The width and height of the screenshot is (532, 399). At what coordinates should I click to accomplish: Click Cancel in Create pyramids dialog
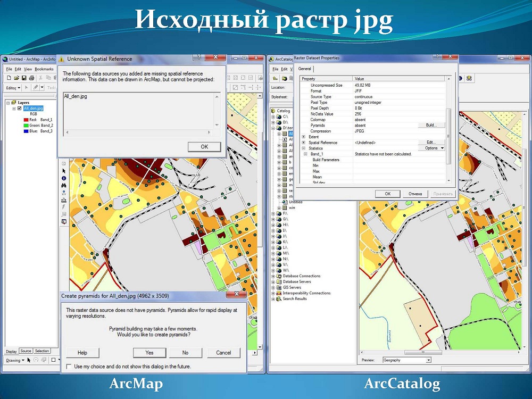point(223,353)
